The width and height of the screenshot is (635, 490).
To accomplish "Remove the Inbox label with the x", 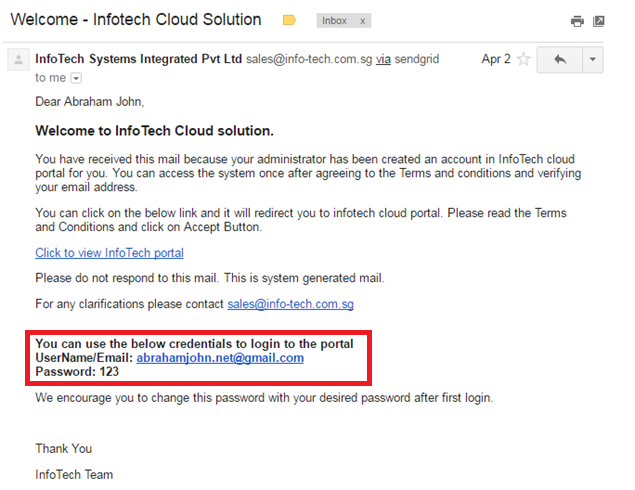I will coord(362,20).
